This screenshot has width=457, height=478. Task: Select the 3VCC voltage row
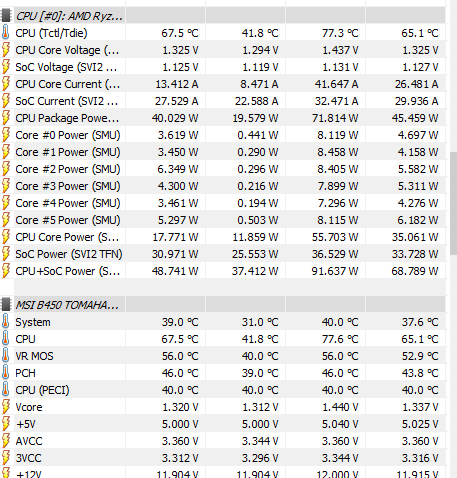(223, 458)
